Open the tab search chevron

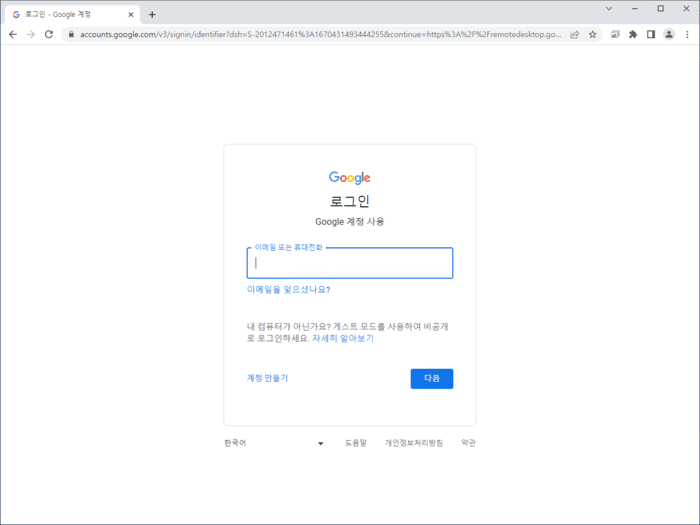click(x=608, y=8)
